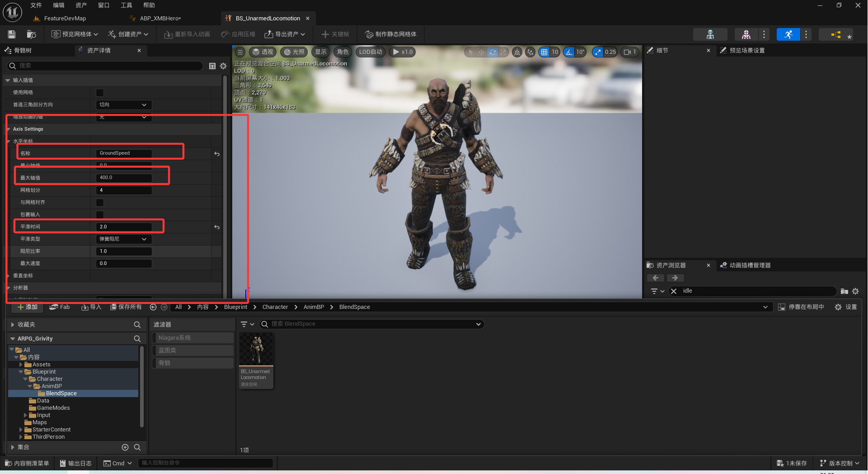The image size is (868, 474).
Task: Click the search icon in the 收藏夹 header
Action: pos(137,325)
